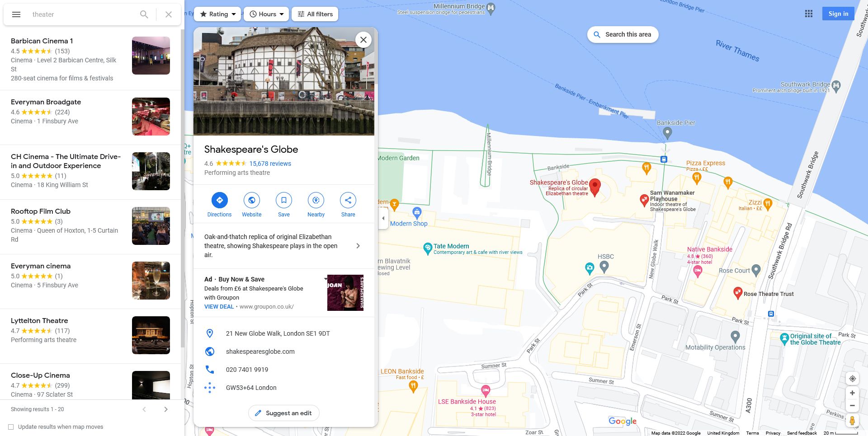Click Suggest an edit button
868x436 pixels.
[283, 413]
